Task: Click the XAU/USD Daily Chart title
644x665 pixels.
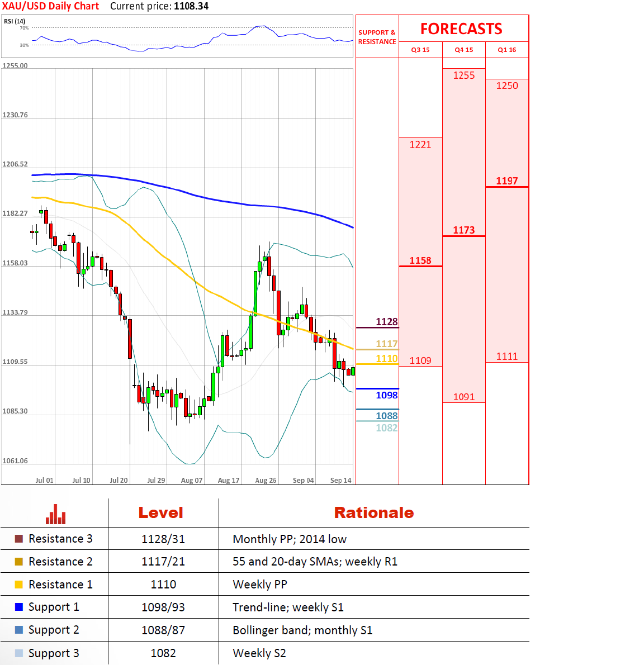Action: [50, 6]
